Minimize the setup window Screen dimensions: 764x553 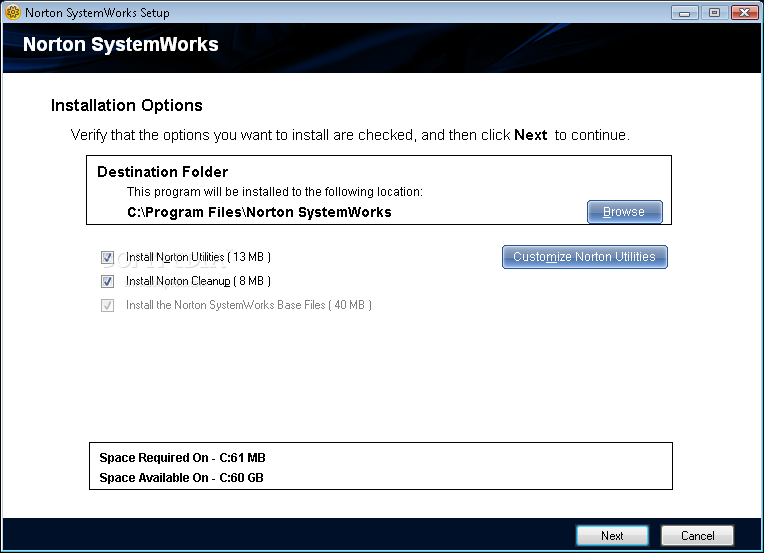685,13
